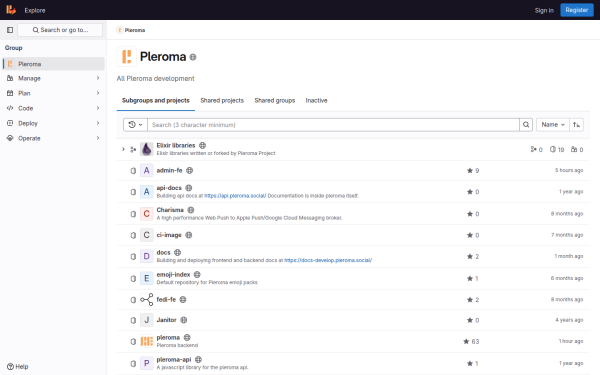
Task: Open the recent searches history dropdown
Action: [x=135, y=125]
